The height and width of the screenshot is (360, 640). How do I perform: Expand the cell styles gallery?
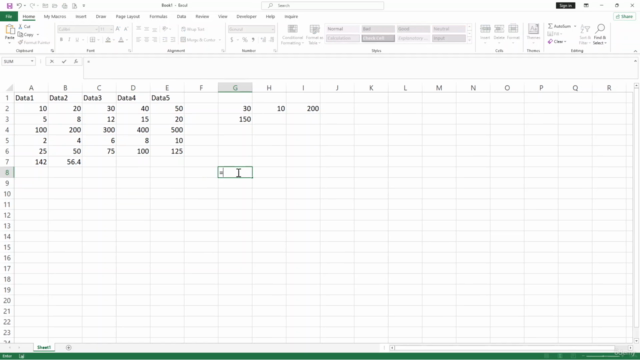469,40
